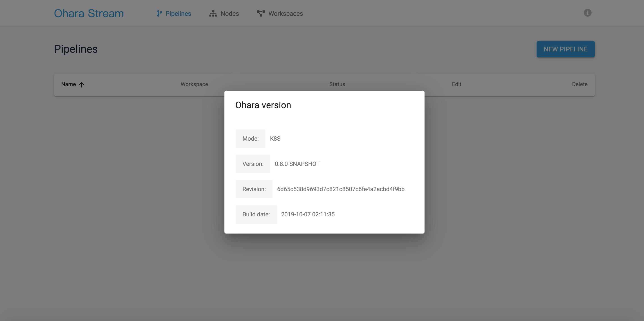Select build date 2019-10-07 02:11:35

[308, 214]
